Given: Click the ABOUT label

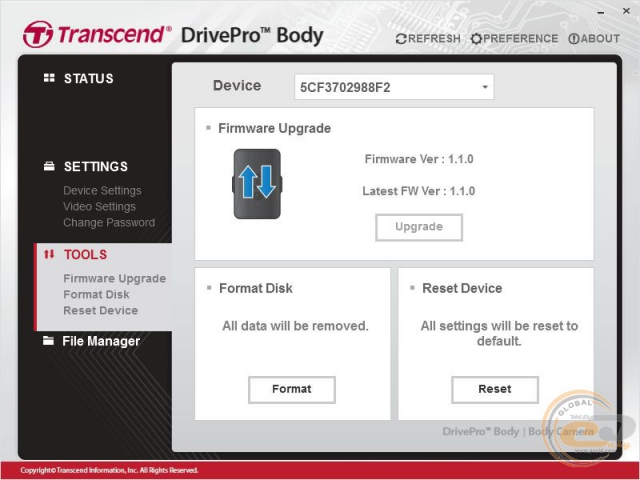Looking at the screenshot, I should (x=600, y=39).
